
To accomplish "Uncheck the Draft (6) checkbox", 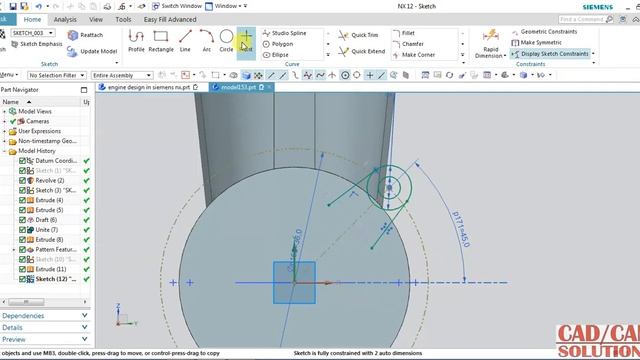I will coord(22,220).
